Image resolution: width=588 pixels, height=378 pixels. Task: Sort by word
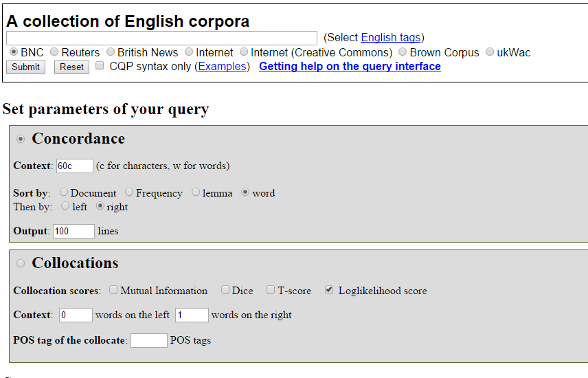click(245, 192)
